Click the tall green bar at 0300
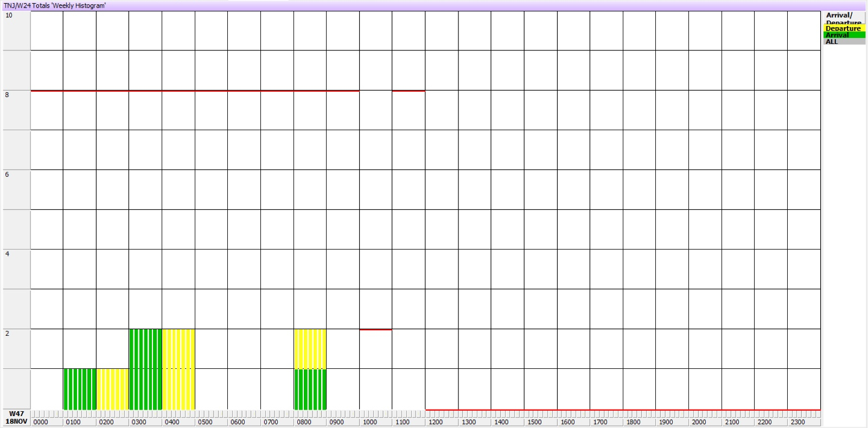This screenshot has width=868, height=428. [145, 369]
